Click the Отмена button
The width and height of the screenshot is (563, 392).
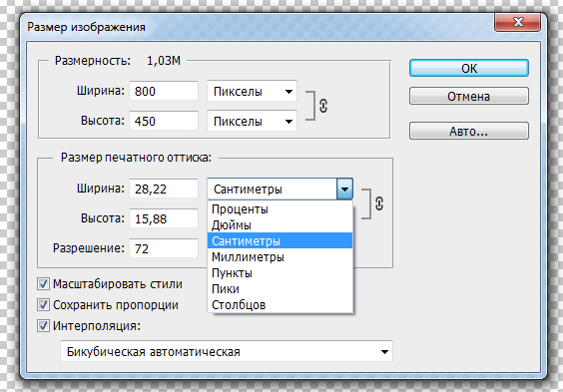[x=469, y=96]
